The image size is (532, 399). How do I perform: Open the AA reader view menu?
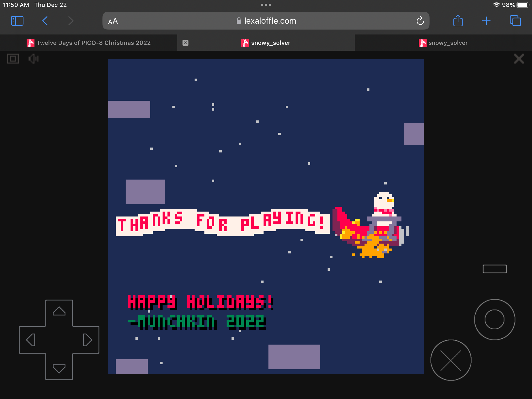pos(113,21)
